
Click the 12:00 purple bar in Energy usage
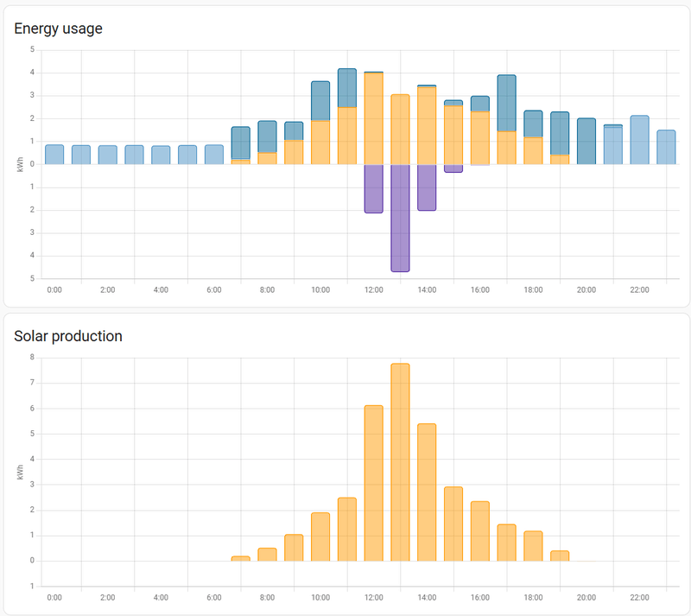[x=373, y=188]
